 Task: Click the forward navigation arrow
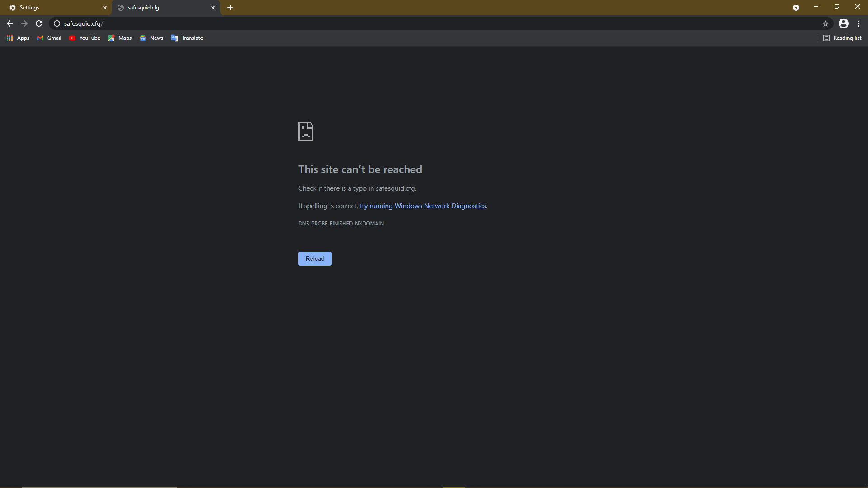pos(24,23)
